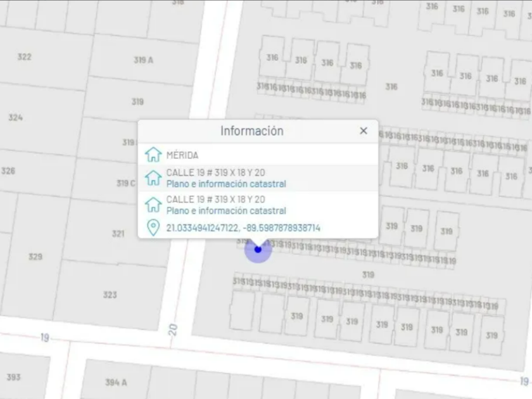Image resolution: width=532 pixels, height=399 pixels.
Task: Select parcel 394 A on the map
Action: (116, 383)
